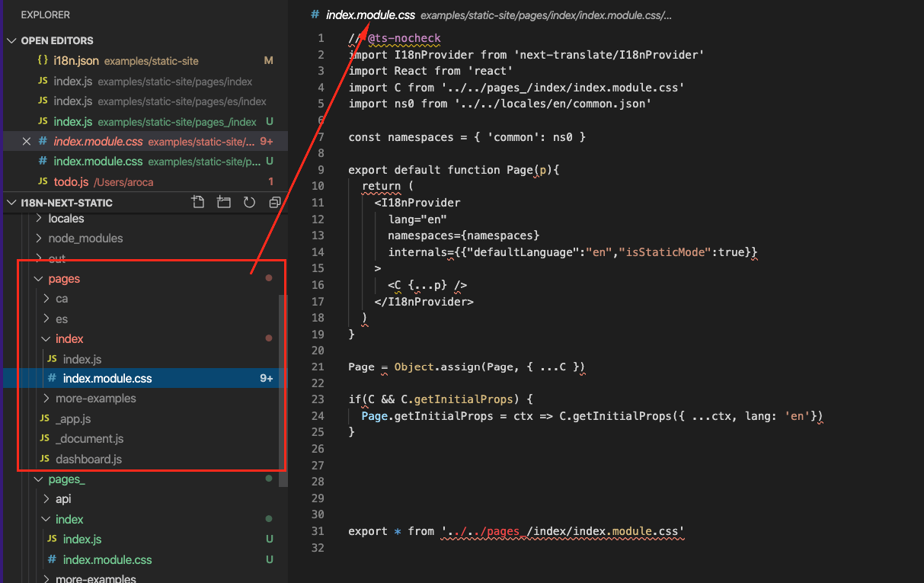Click the JS icon beside dashboard.js
The height and width of the screenshot is (583, 924).
pos(45,459)
